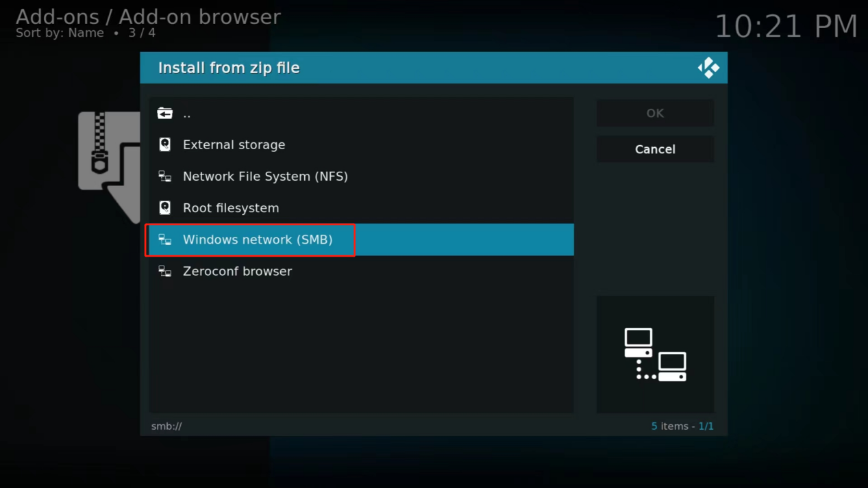Click the "5 items - 1/1" page indicator
This screenshot has width=868, height=488.
click(x=682, y=426)
